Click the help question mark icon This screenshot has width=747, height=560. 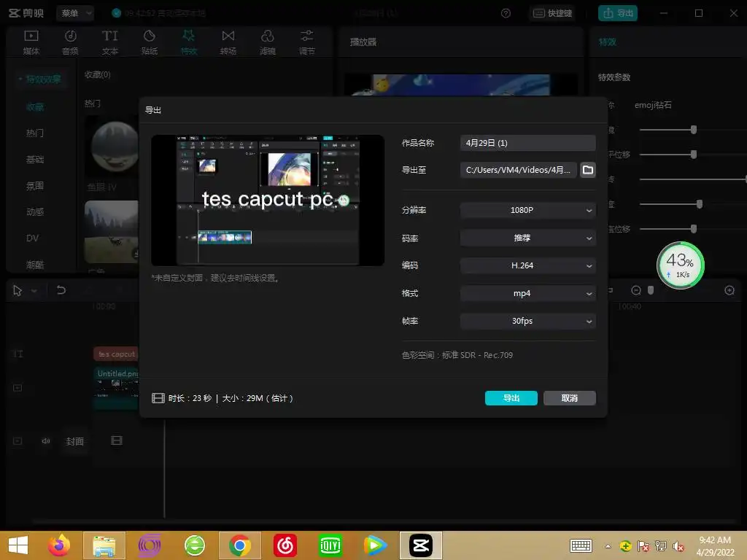click(x=506, y=13)
